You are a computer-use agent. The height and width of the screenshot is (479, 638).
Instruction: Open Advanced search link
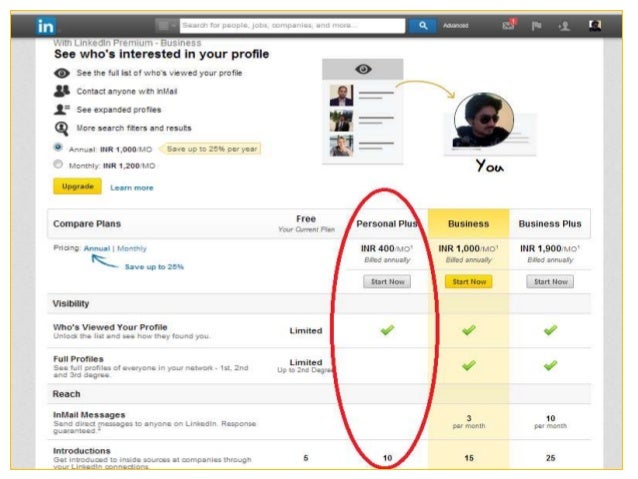pyautogui.click(x=456, y=26)
